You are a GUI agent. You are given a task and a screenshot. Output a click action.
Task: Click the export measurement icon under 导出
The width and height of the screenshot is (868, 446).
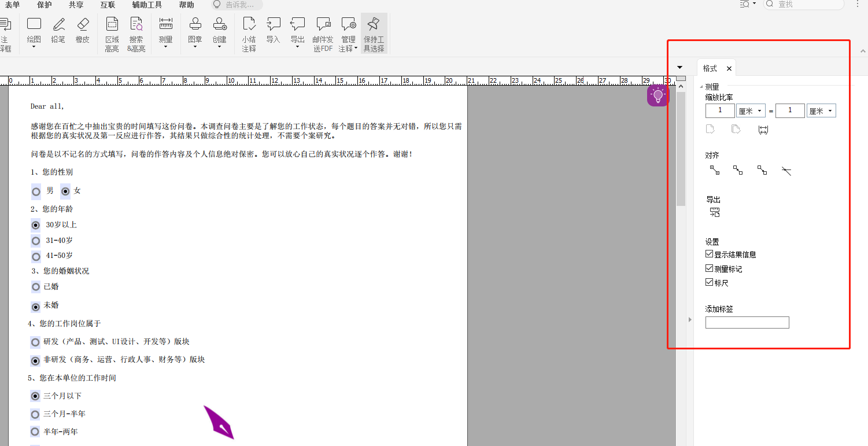[x=715, y=212]
